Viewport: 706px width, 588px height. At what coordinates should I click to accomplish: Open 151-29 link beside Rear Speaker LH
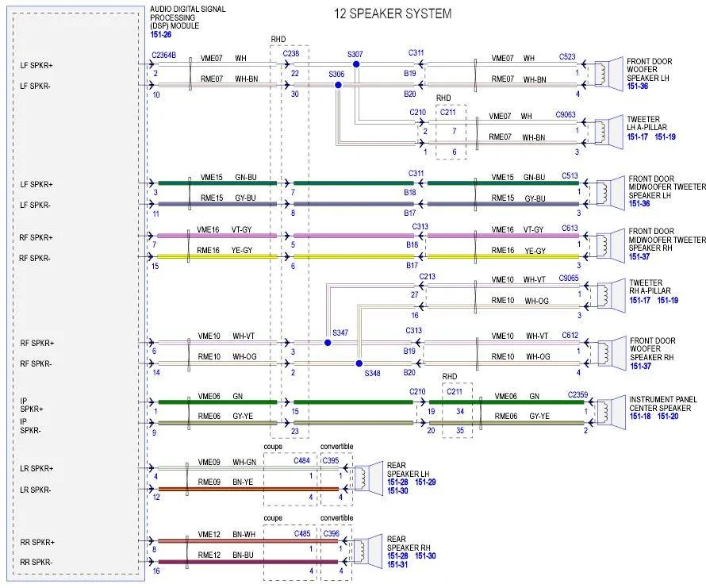[425, 482]
